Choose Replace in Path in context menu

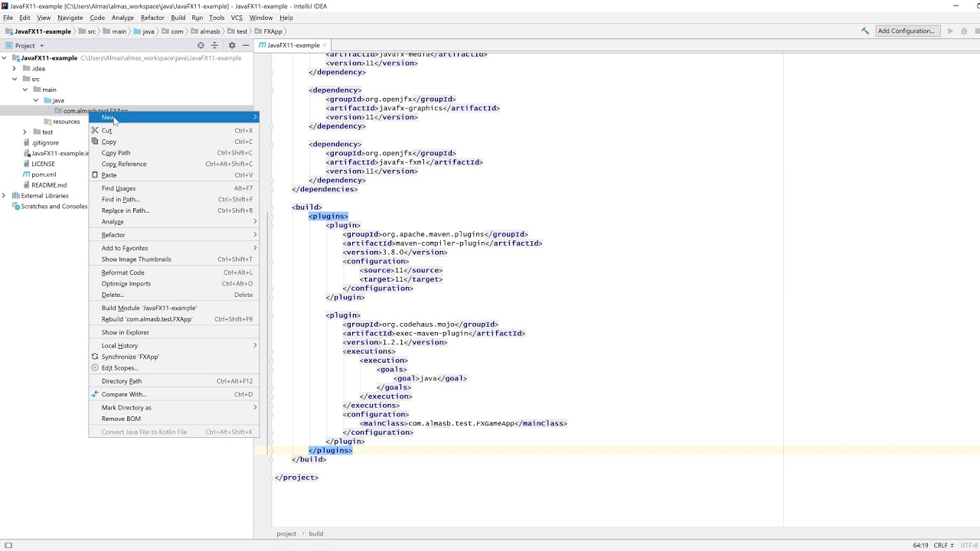point(174,210)
